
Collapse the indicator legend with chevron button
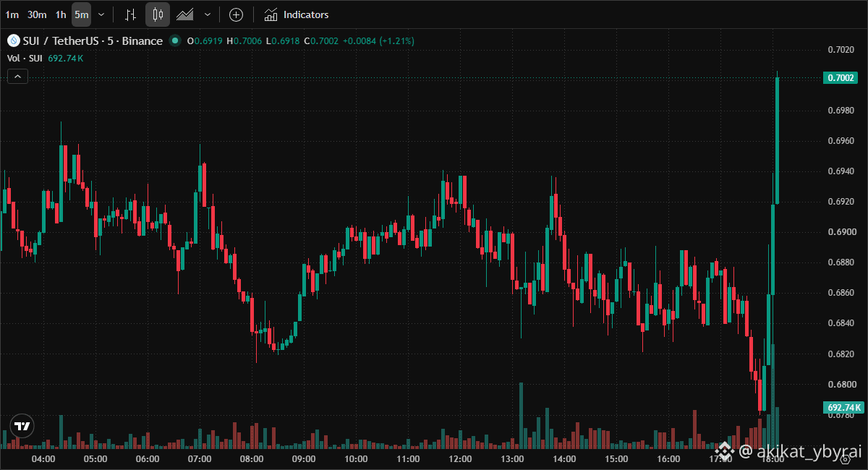click(x=18, y=76)
